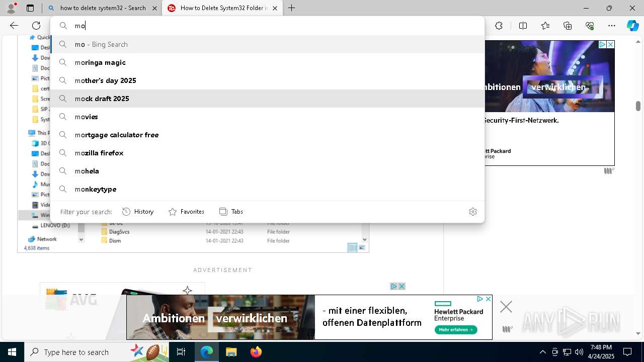
Task: Filter search by Favorites
Action: click(186, 212)
